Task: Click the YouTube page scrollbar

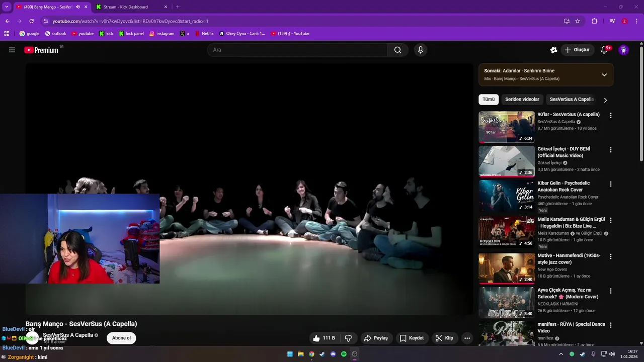Action: tap(641, 105)
